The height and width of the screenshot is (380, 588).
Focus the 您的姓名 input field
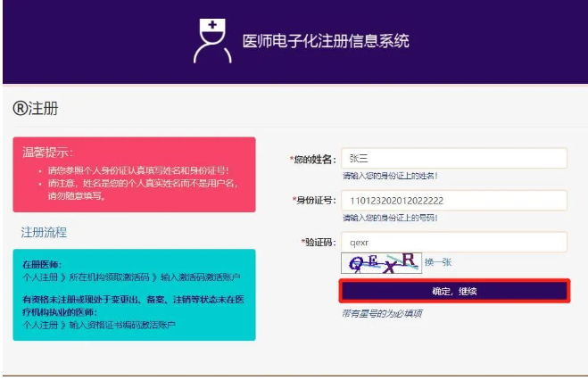(x=454, y=159)
